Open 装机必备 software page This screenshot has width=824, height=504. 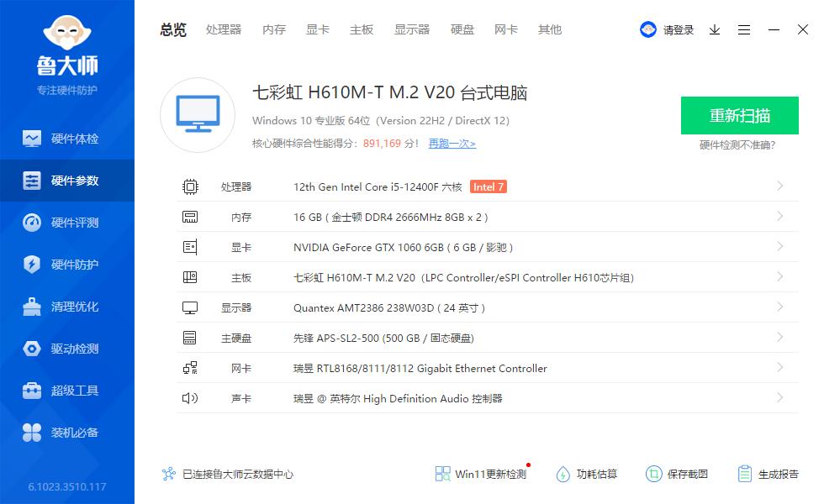point(66,433)
